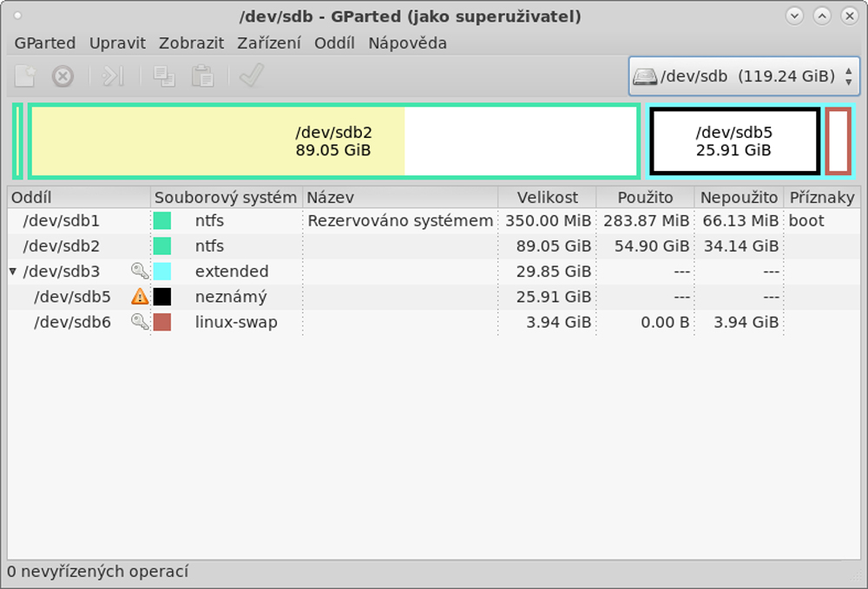The height and width of the screenshot is (589, 868).
Task: Select the /dev/sdb3 row
Action: (x=434, y=272)
